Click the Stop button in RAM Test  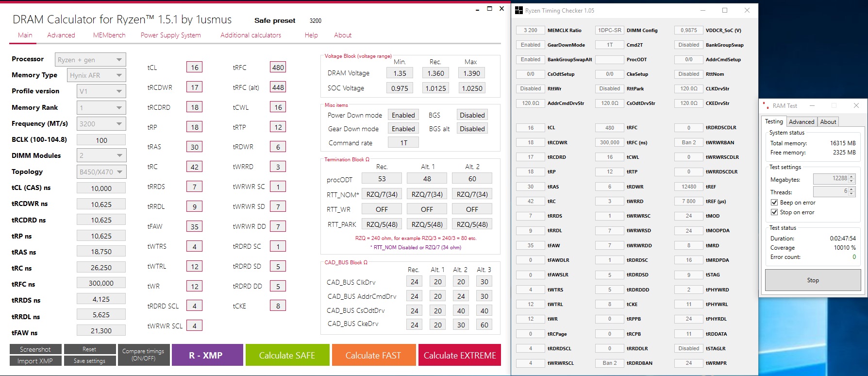[x=813, y=280]
